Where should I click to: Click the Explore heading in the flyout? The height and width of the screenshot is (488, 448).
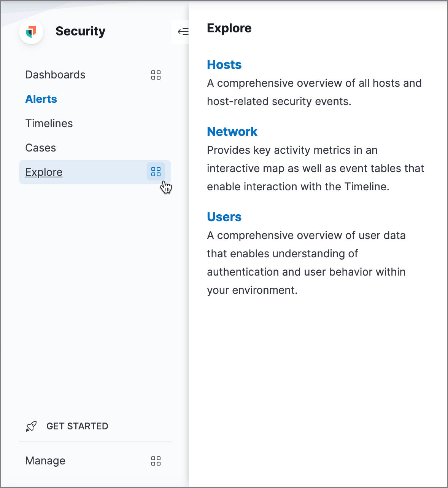[x=229, y=28]
